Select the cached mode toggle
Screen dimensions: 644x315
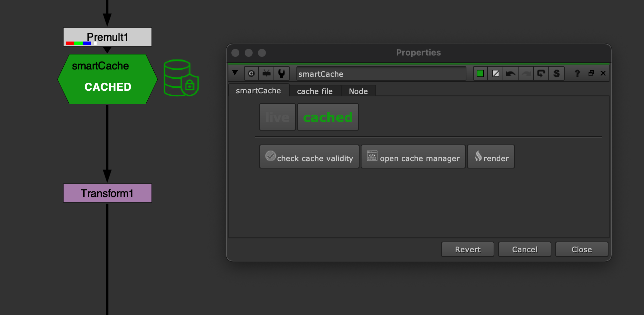[x=328, y=117]
